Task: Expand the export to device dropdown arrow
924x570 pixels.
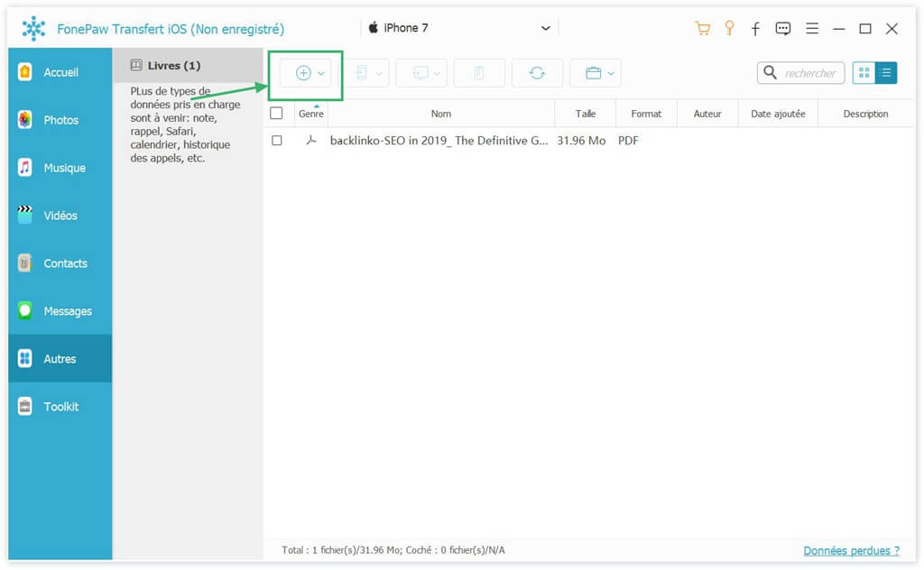Action: [x=379, y=74]
